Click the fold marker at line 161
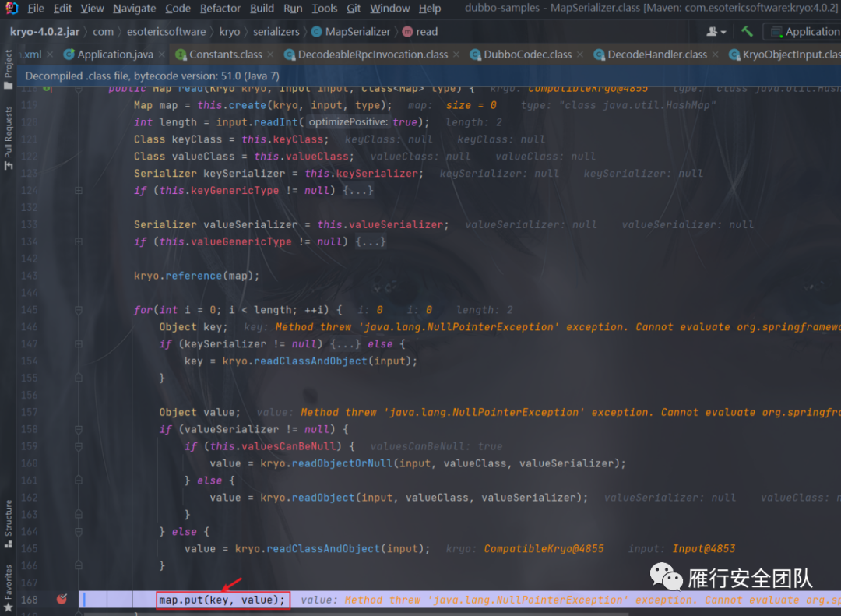The width and height of the screenshot is (841, 616). pos(79,480)
